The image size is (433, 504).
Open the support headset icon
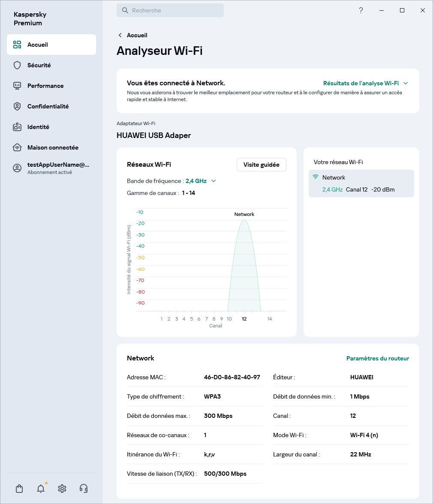(x=84, y=489)
